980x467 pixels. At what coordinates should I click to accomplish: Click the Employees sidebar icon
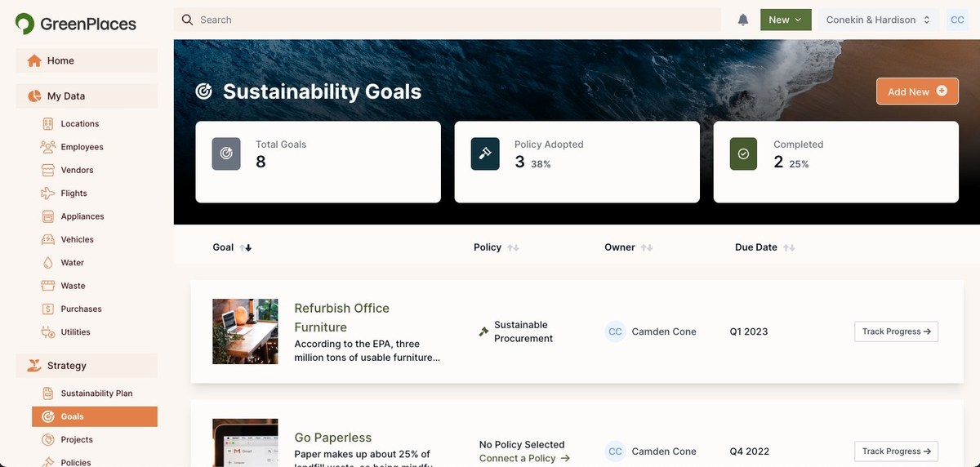[x=47, y=147]
